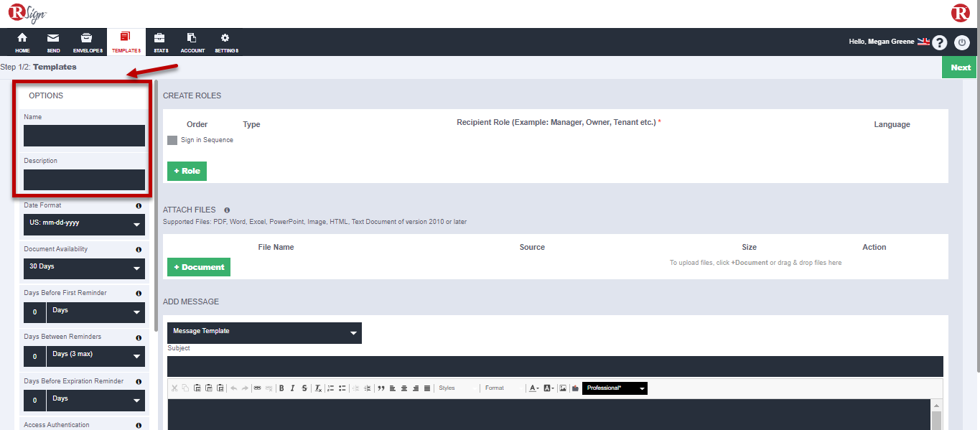Image resolution: width=980 pixels, height=430 pixels.
Task: Enable Sign in Sequence checkbox
Action: click(172, 141)
